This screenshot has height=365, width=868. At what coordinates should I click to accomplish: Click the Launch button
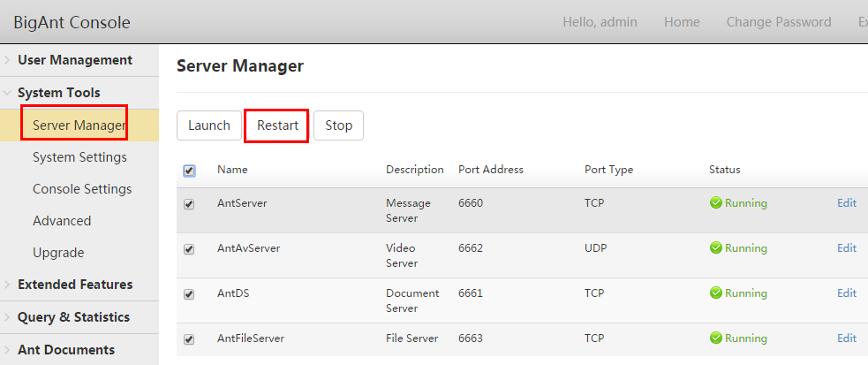tap(209, 125)
